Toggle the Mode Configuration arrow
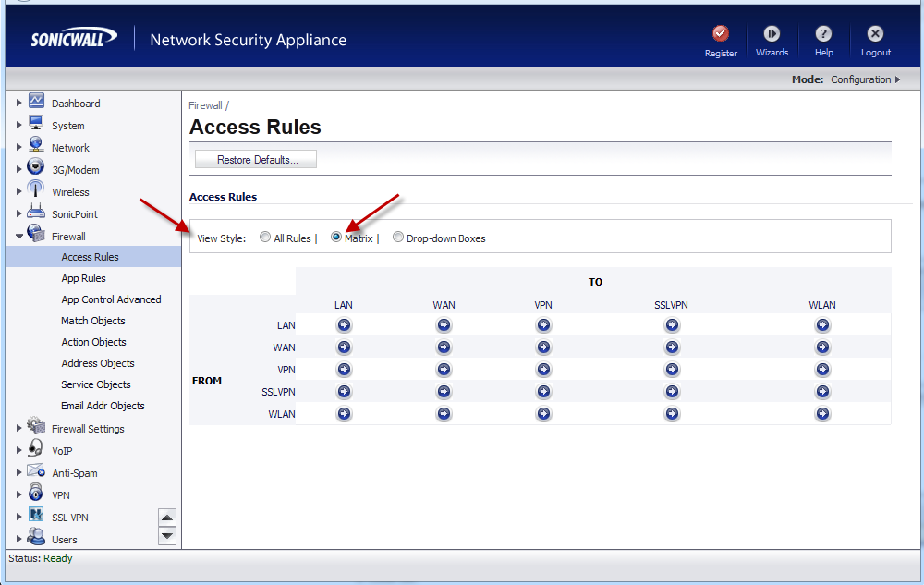924x585 pixels. click(897, 79)
